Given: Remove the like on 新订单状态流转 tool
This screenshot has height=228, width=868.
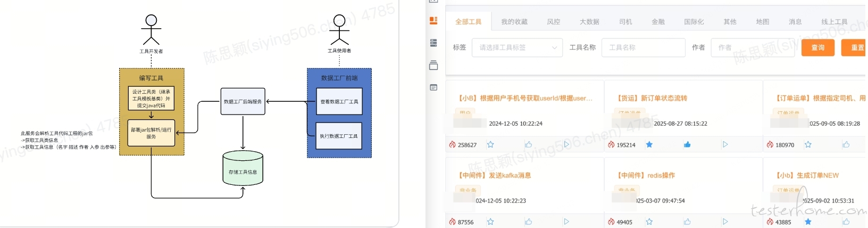Looking at the screenshot, I should coord(687,144).
